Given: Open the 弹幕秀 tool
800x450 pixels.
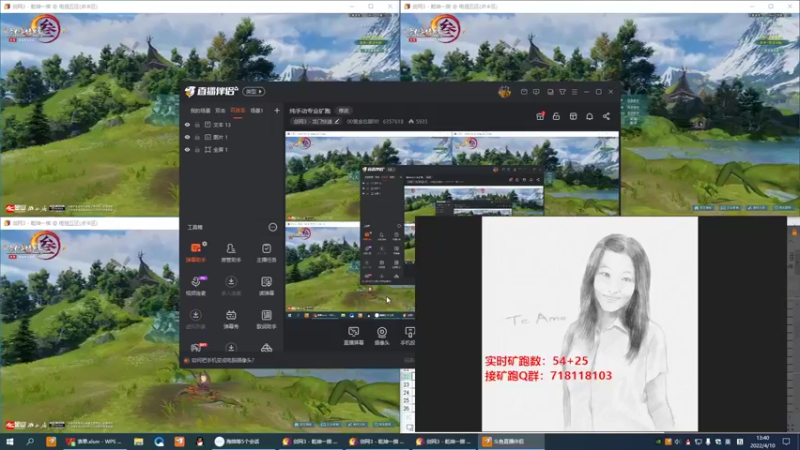Looking at the screenshot, I should pyautogui.click(x=231, y=319).
